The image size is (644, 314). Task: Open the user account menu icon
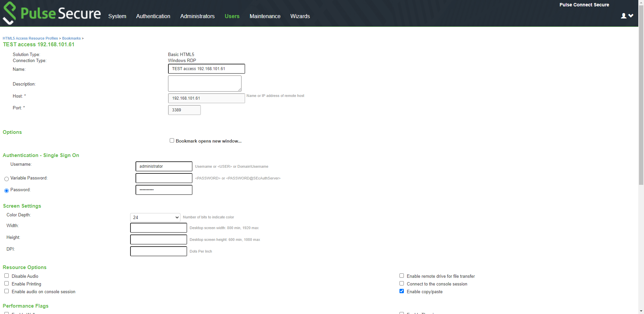pos(624,16)
